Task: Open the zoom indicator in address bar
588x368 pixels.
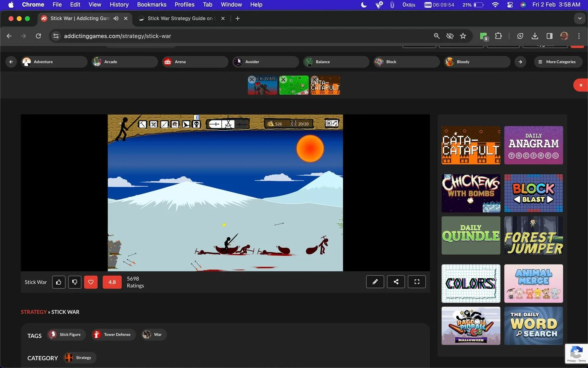Action: 436,36
